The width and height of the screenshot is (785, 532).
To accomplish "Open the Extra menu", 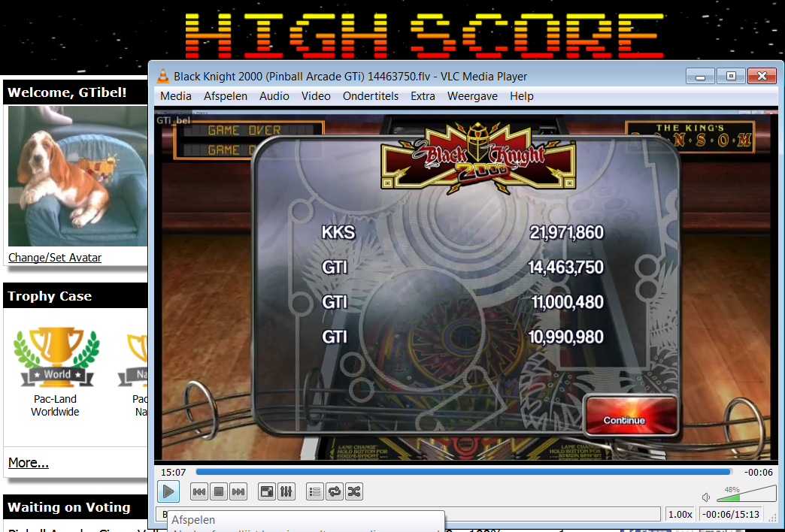I will (x=423, y=96).
